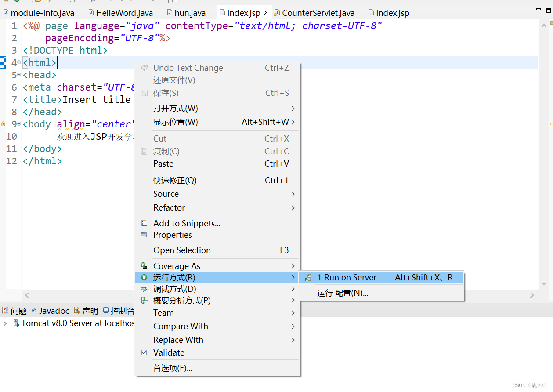
Task: Select 1 Run on Server from submenu
Action: point(347,277)
